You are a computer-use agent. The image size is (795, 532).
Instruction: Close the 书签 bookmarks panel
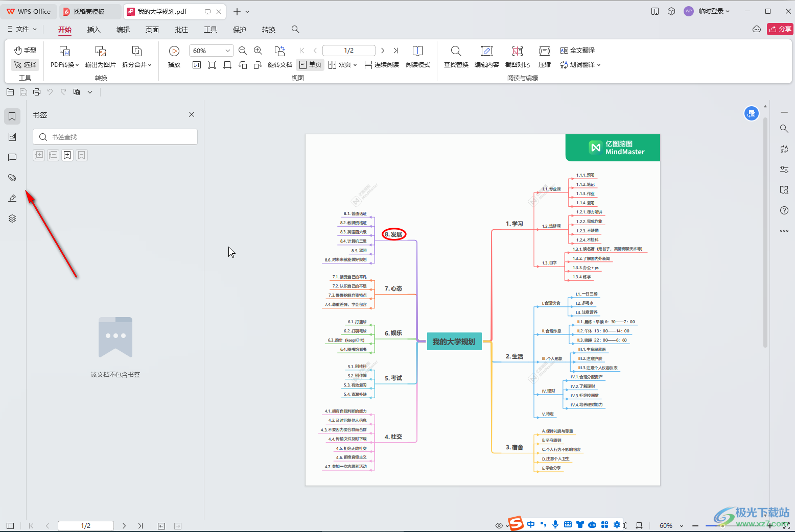click(192, 114)
